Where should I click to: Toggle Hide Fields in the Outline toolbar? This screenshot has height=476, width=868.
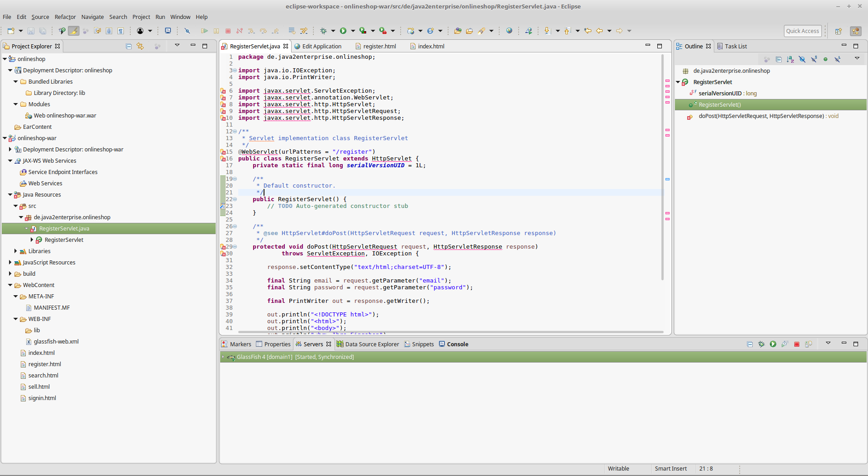802,59
